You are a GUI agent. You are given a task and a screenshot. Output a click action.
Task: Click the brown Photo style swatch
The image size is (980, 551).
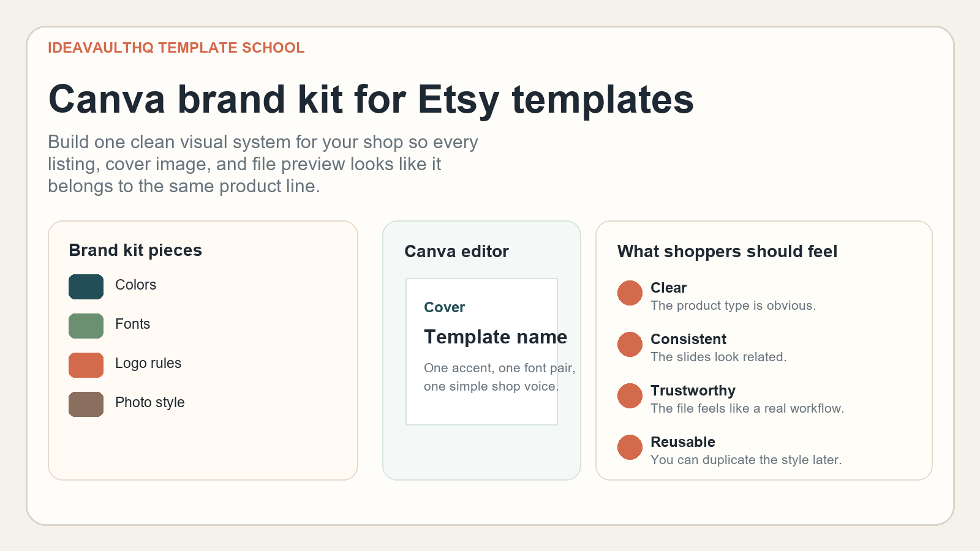(x=86, y=404)
